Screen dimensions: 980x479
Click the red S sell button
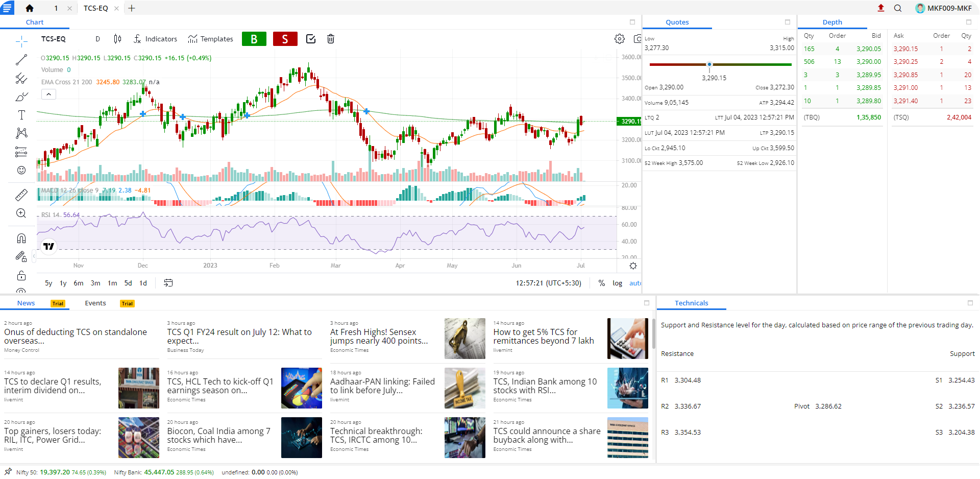285,39
